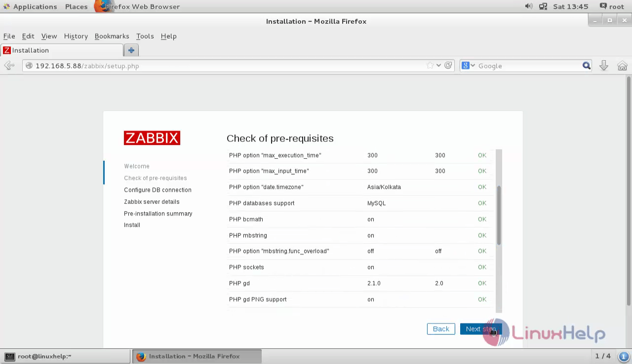
Task: Click the "PHP sockets" row label
Action: [x=246, y=267]
